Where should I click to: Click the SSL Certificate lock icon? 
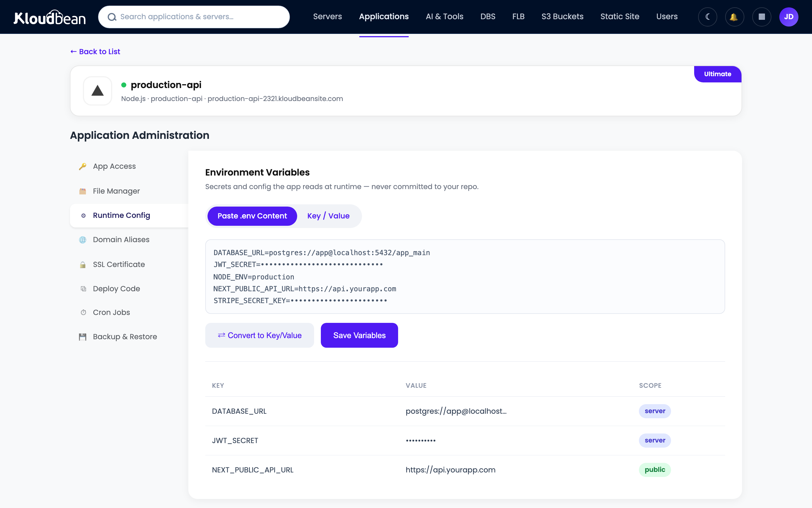tap(83, 265)
